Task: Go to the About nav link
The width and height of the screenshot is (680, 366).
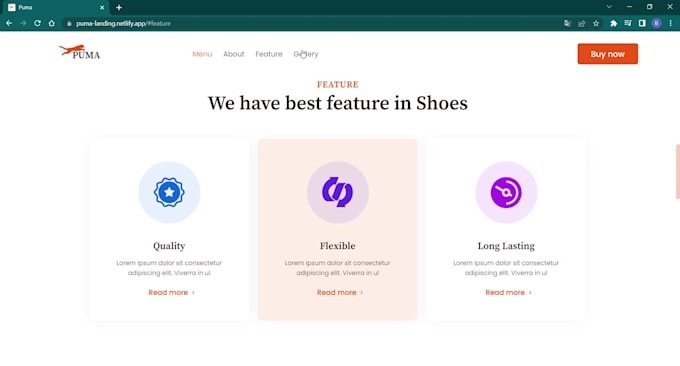Action: (234, 54)
